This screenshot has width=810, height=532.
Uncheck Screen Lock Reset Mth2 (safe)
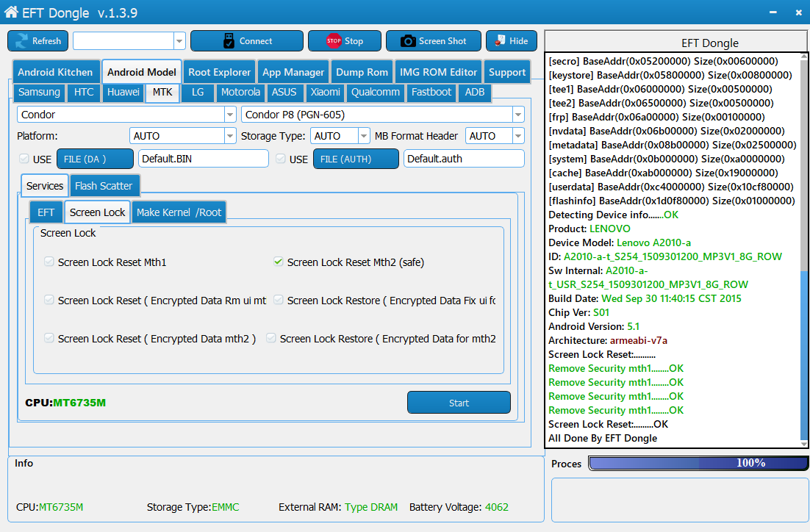(279, 262)
